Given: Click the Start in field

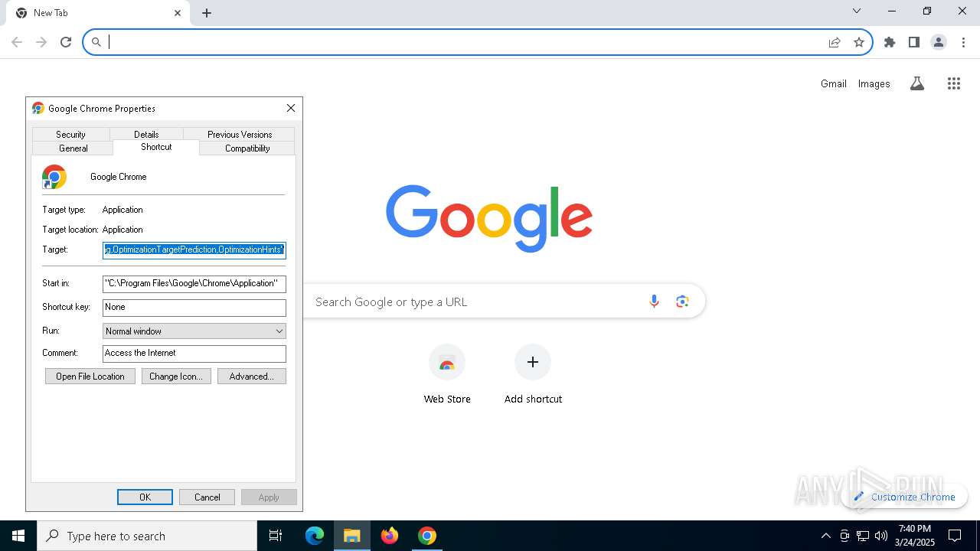Looking at the screenshot, I should point(194,283).
